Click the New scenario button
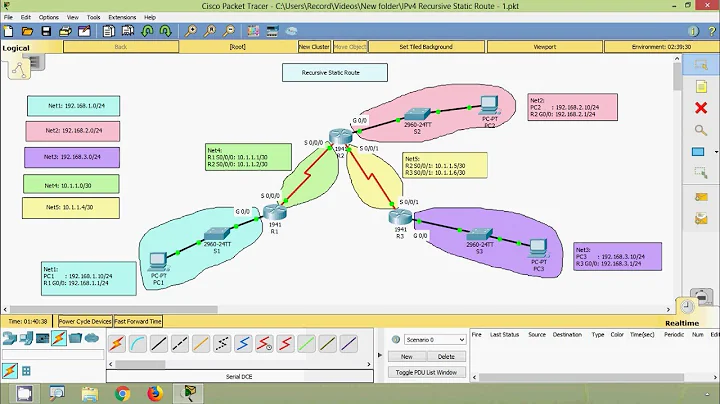720x404 pixels. 407,357
